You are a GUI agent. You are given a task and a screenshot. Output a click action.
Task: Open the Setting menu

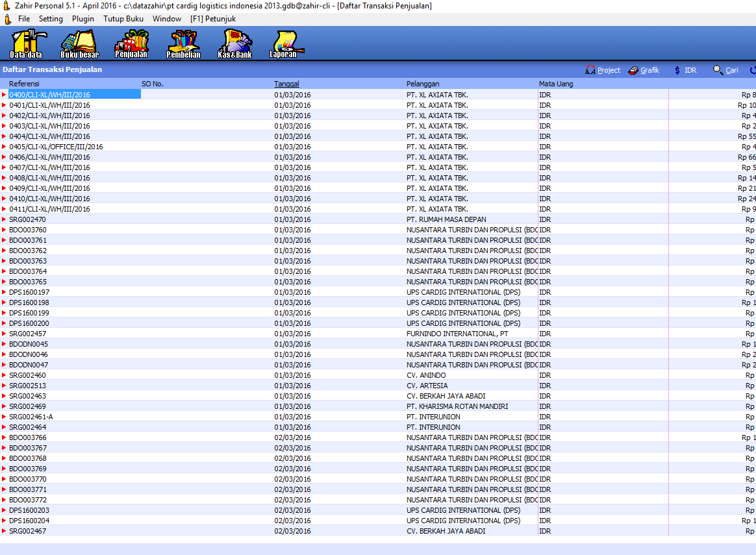click(x=51, y=19)
